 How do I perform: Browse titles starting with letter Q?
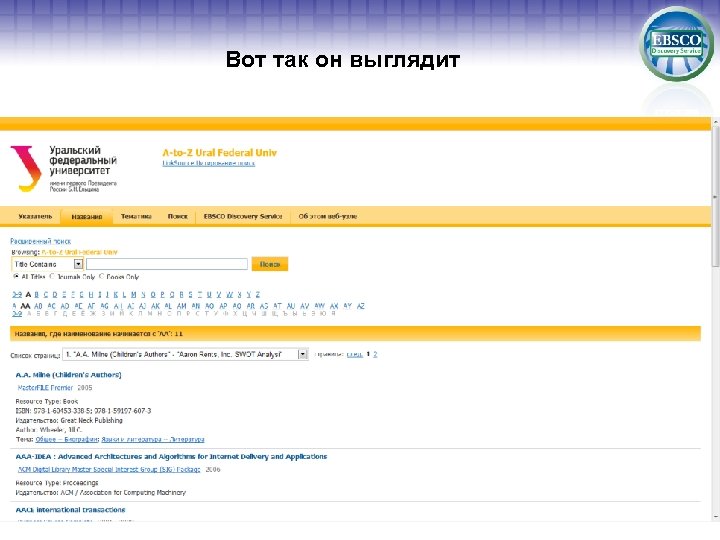pos(172,294)
